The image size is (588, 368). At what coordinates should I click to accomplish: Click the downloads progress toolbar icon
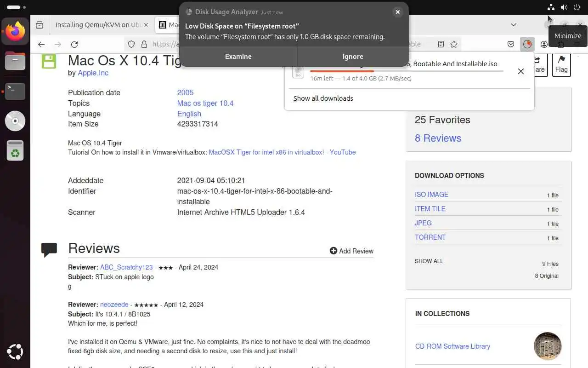click(x=527, y=44)
